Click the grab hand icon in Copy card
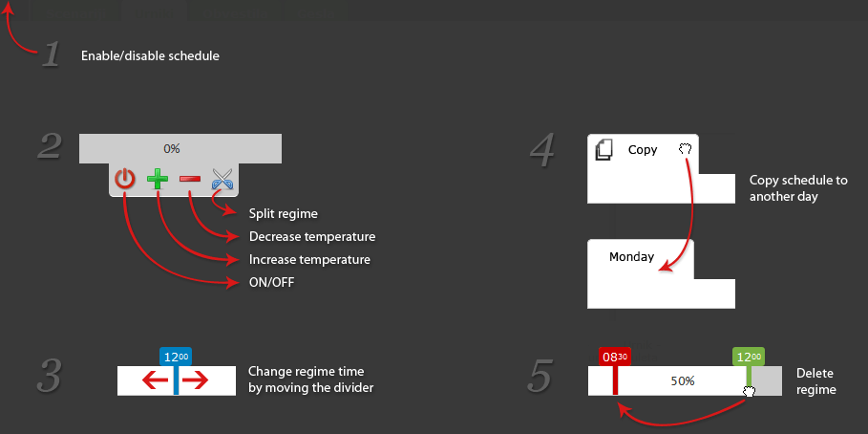The height and width of the screenshot is (434, 868). point(685,148)
